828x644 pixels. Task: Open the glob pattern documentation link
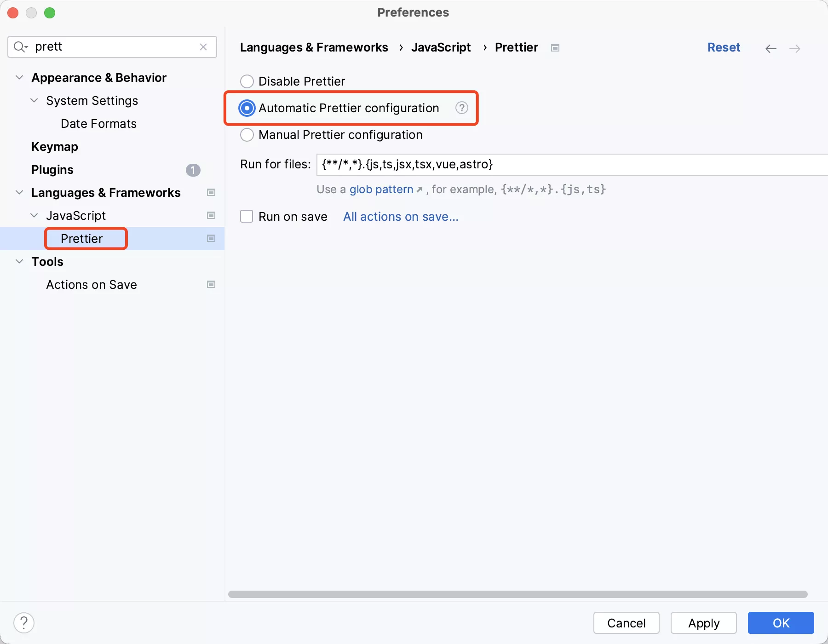coord(381,190)
